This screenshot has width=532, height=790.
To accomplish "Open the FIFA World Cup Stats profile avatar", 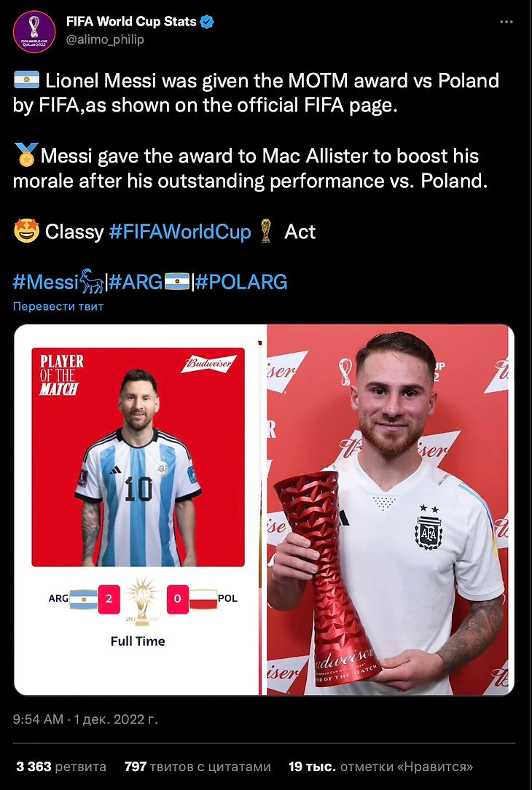I will point(34,31).
